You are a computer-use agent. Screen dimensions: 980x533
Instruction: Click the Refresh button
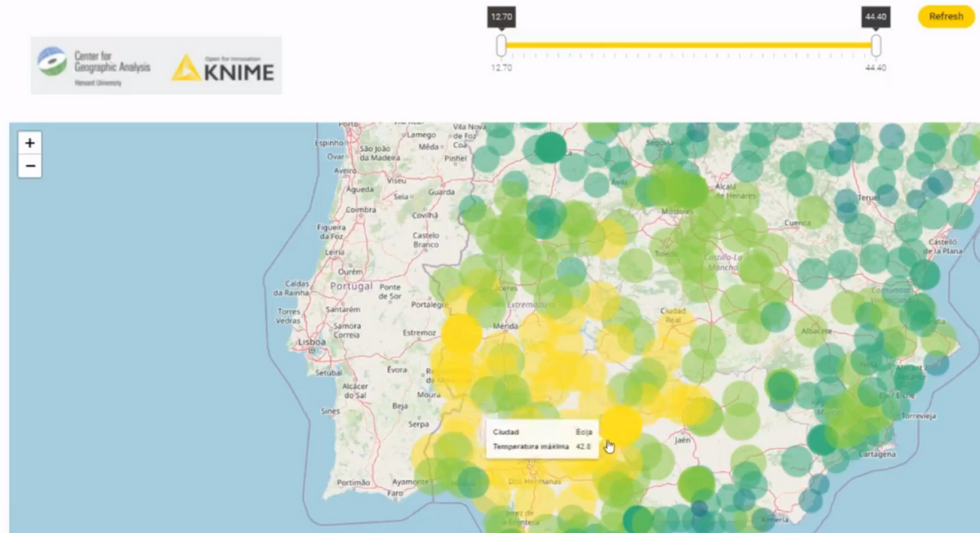coord(946,16)
